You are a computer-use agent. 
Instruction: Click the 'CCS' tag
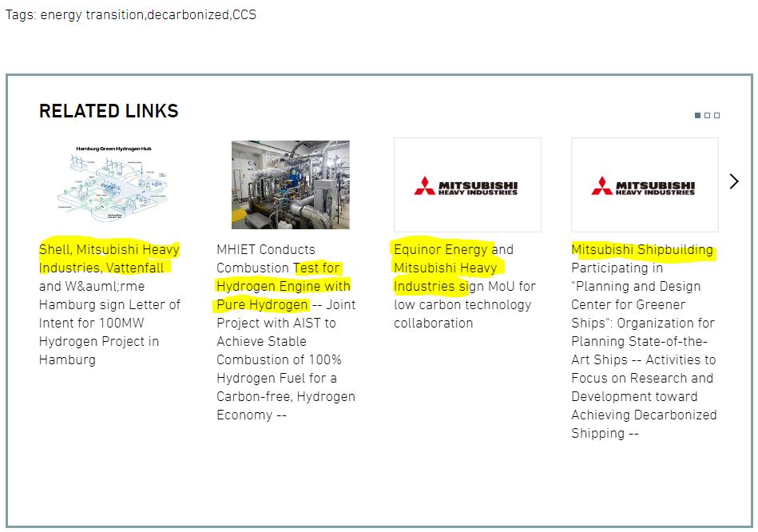pos(244,14)
